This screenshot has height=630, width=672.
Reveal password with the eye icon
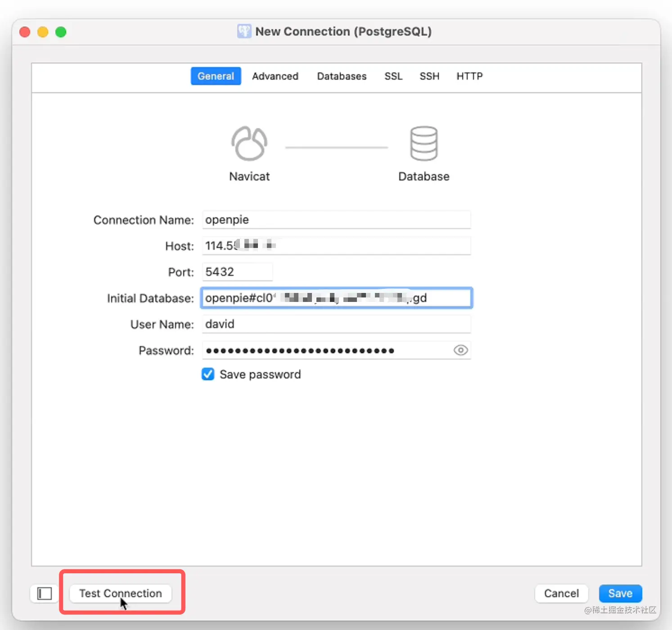[460, 350]
